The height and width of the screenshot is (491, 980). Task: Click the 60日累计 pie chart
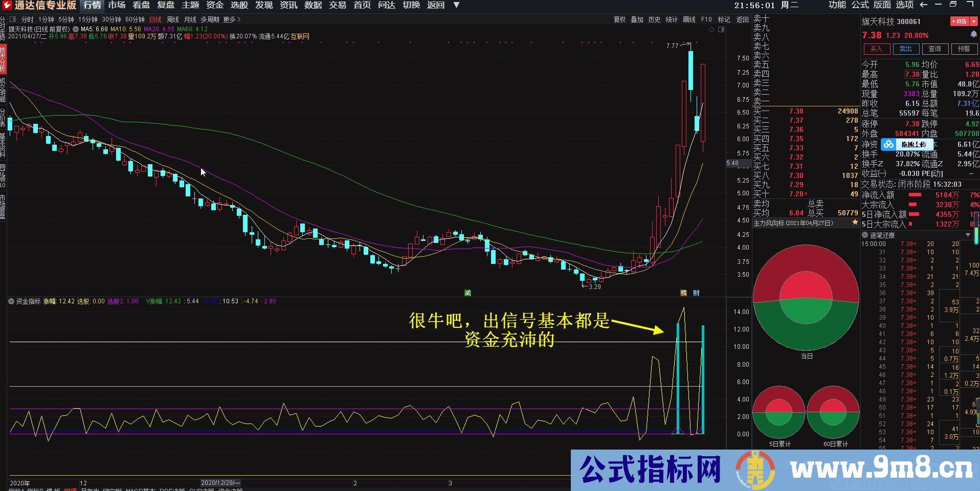point(833,412)
